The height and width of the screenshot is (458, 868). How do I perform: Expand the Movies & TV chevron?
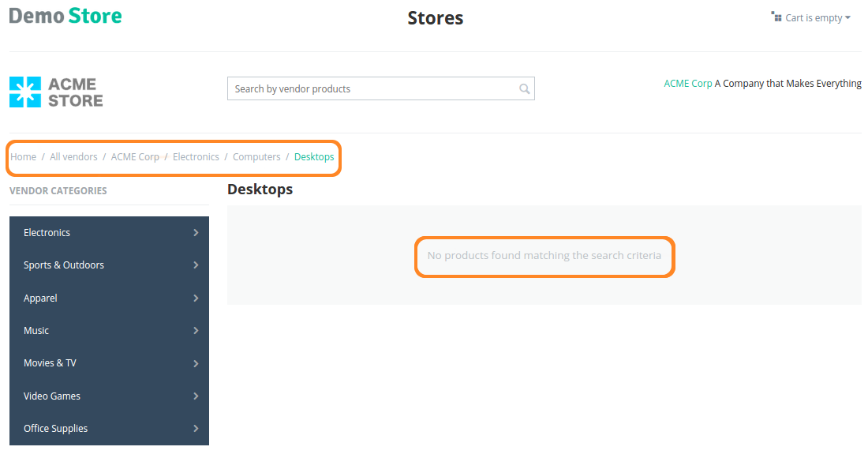[x=196, y=363]
